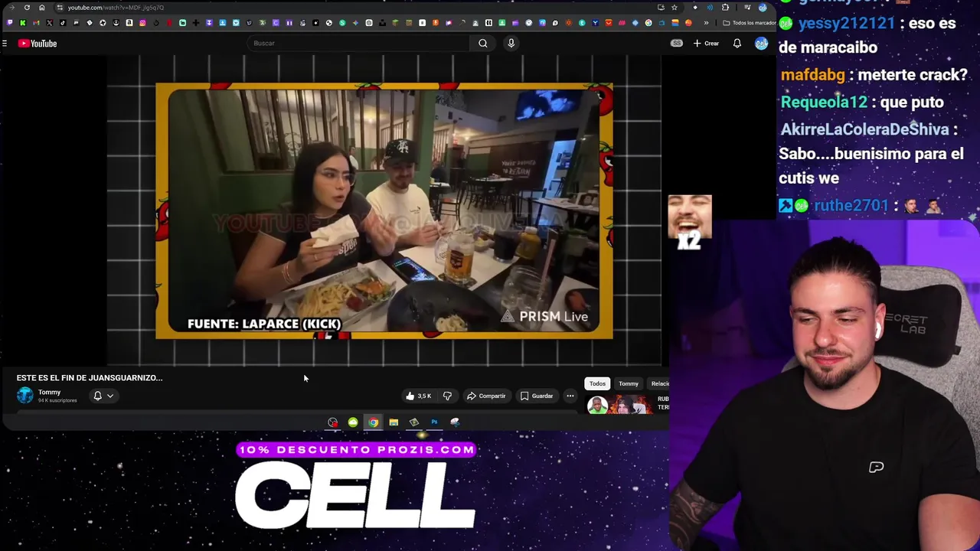Screen dimensions: 980x551
Task: Open the browser home page icon
Action: 41,8
